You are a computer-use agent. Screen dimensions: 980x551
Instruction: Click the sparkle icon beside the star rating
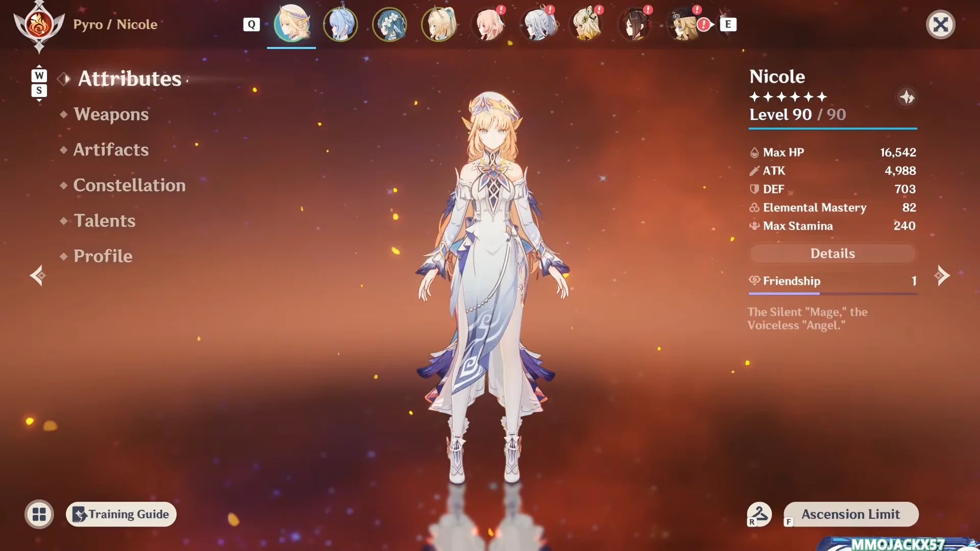pos(907,97)
